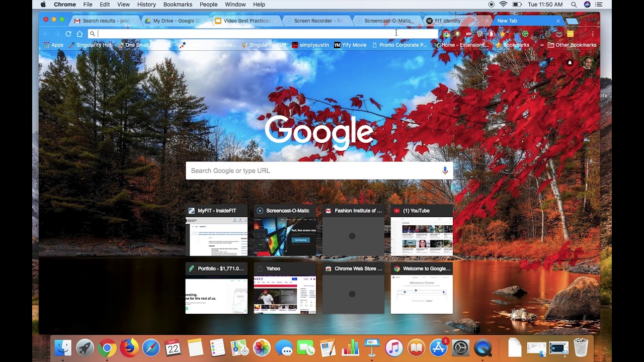This screenshot has height=362, width=644.
Task: Start voice search with the microphone icon
Action: 445,170
